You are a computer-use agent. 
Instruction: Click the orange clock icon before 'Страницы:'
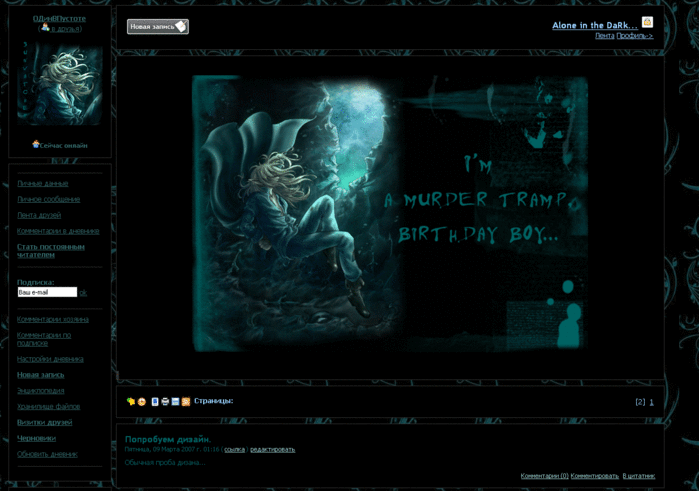point(141,402)
